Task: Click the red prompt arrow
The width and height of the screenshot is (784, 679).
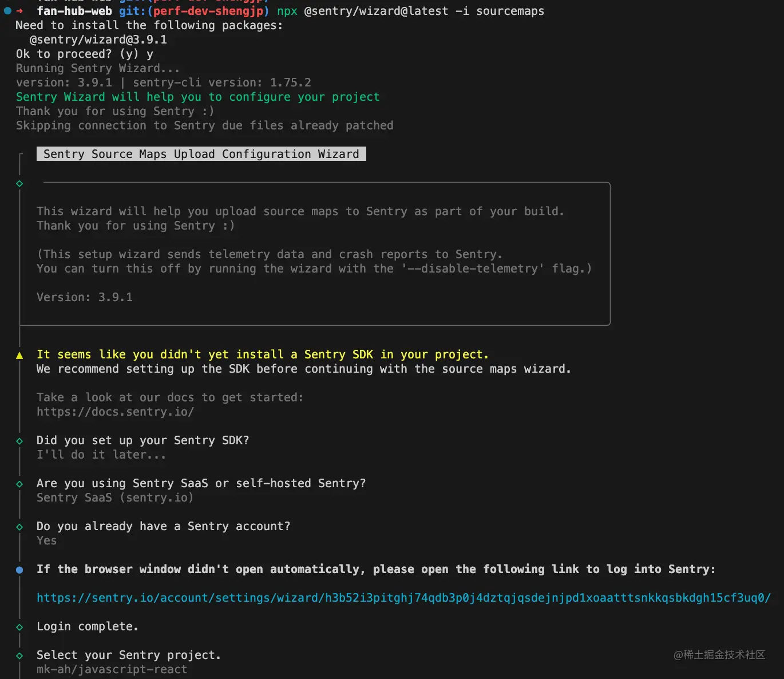Action: pos(19,11)
